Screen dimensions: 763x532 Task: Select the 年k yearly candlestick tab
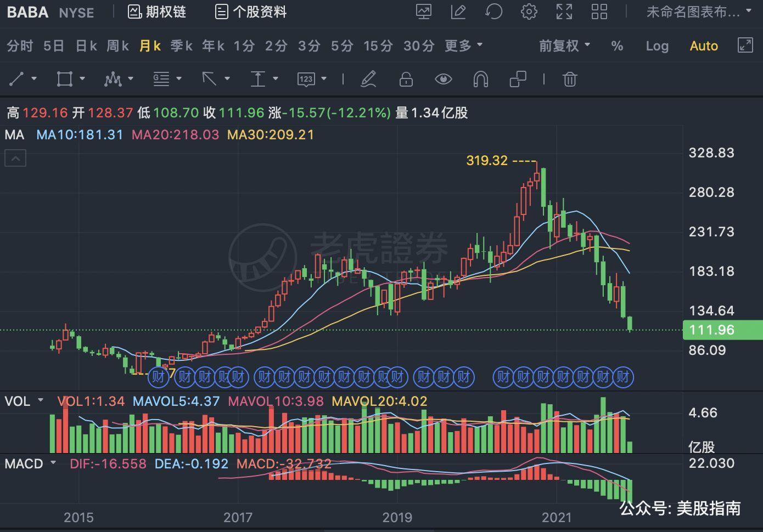pyautogui.click(x=213, y=46)
